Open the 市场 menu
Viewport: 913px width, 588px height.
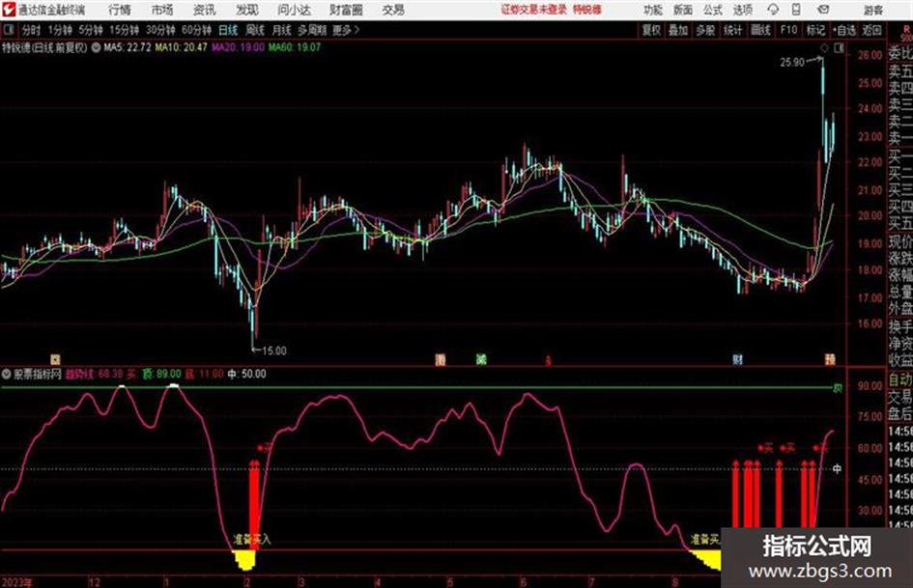tap(162, 10)
